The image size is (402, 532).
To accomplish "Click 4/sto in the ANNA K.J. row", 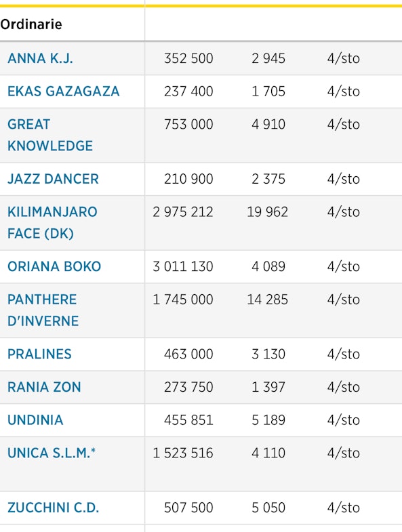I will point(344,58).
